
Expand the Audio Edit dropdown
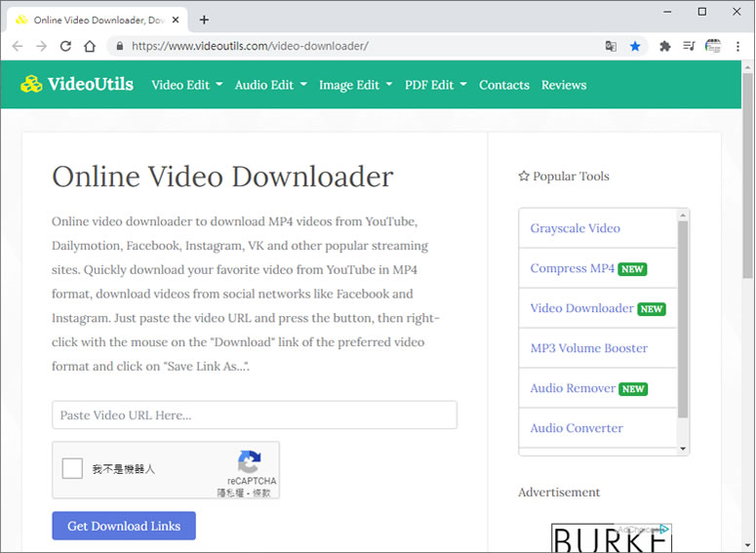click(x=271, y=85)
